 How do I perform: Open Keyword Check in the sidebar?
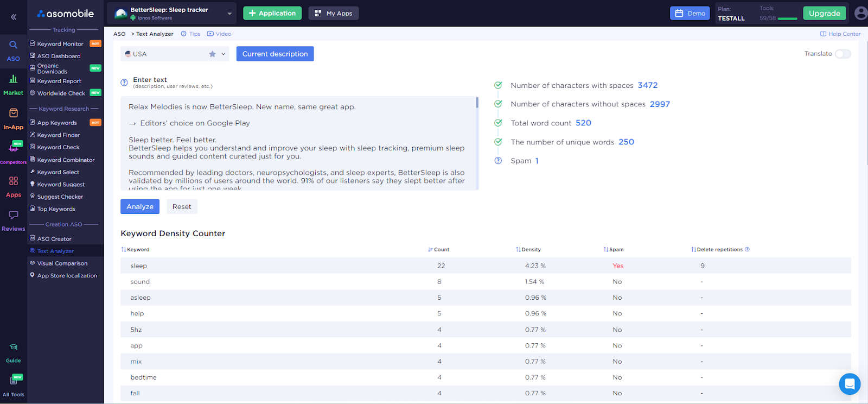tap(58, 147)
